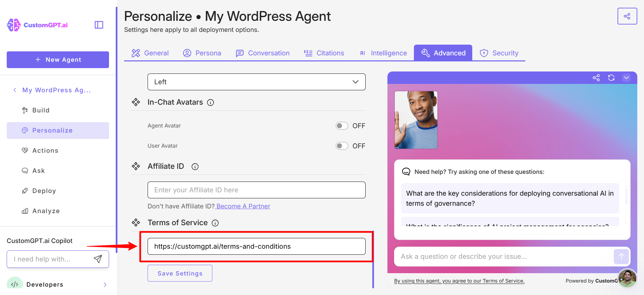The image size is (644, 295).
Task: Toggle Agent Avatar switch
Action: (342, 126)
